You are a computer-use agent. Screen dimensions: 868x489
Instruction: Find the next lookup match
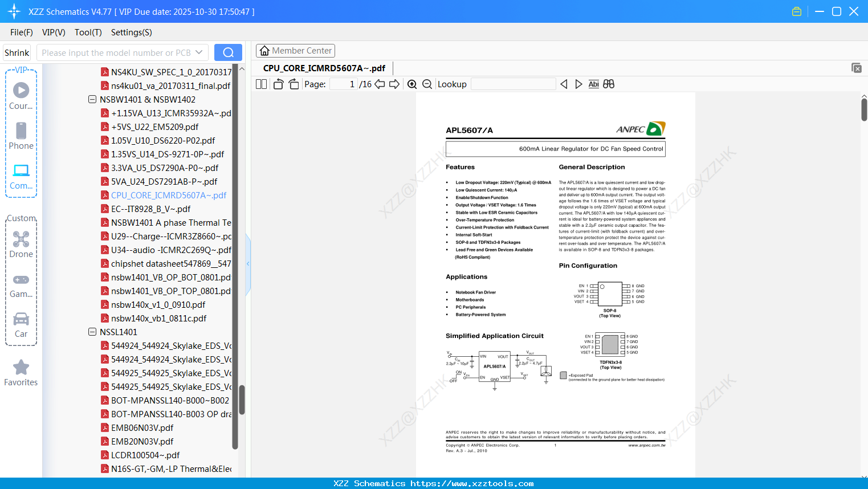click(x=578, y=84)
